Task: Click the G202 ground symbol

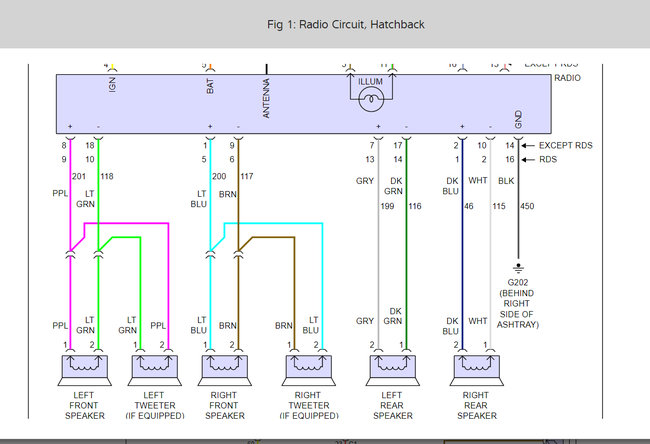Action: (518, 268)
